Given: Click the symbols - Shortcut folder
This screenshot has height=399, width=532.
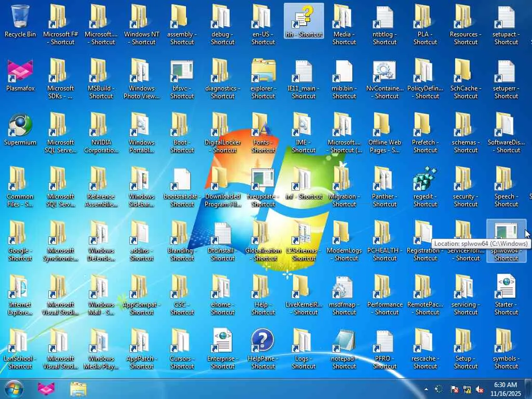Looking at the screenshot, I should coord(506,349).
